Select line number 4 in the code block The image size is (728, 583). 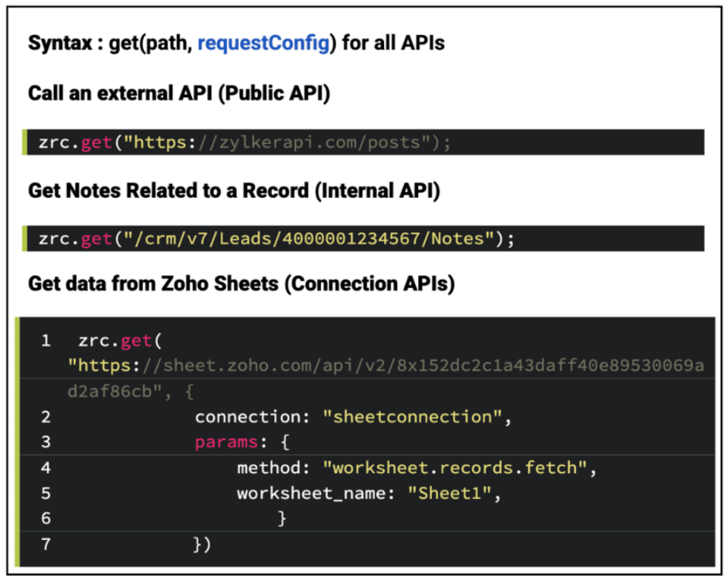point(46,468)
